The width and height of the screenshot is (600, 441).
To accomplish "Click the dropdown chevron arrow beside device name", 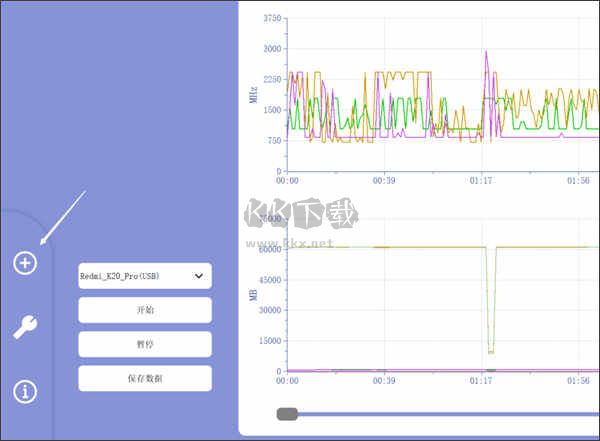I will click(x=199, y=276).
